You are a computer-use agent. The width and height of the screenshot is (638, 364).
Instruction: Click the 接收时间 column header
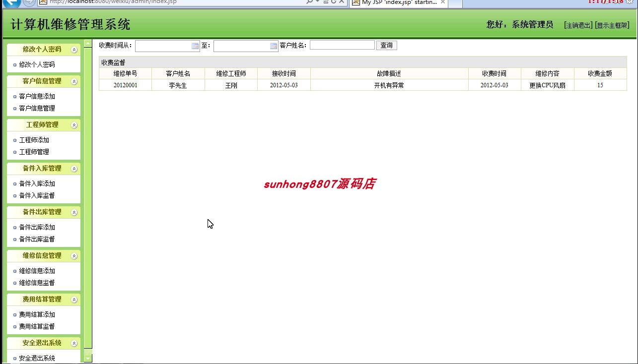(x=284, y=73)
